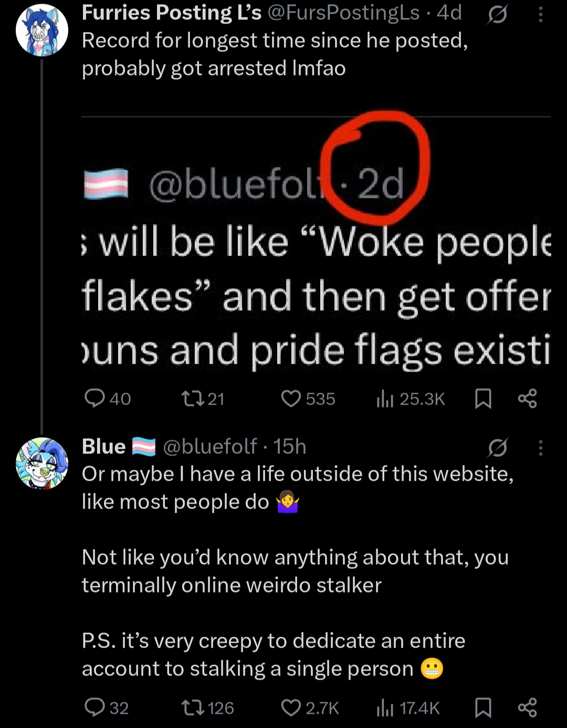567x728 pixels.
Task: Bookmark the Furries Posting L's tweet
Action: (483, 399)
